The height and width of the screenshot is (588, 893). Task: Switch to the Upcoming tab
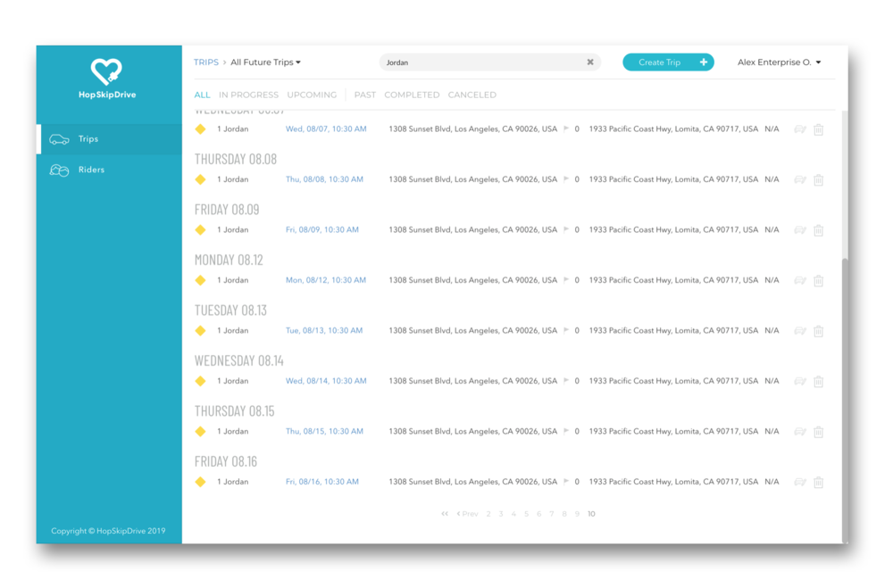312,95
